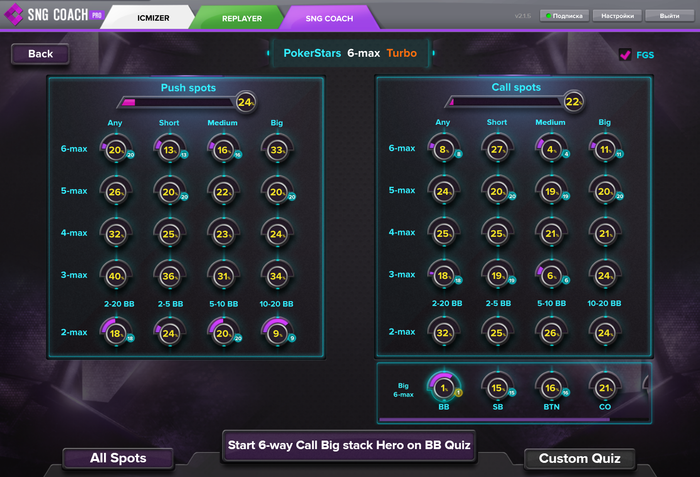The image size is (700, 477).
Task: Select Push 6-max Medium dial
Action: pyautogui.click(x=224, y=150)
